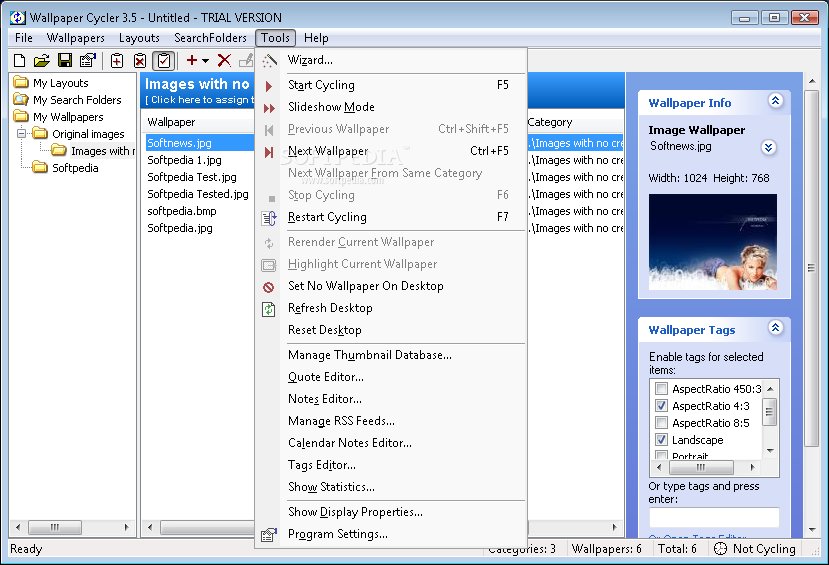The image size is (829, 565).
Task: Expand details chevron beside Softnews.jpg
Action: point(769,147)
